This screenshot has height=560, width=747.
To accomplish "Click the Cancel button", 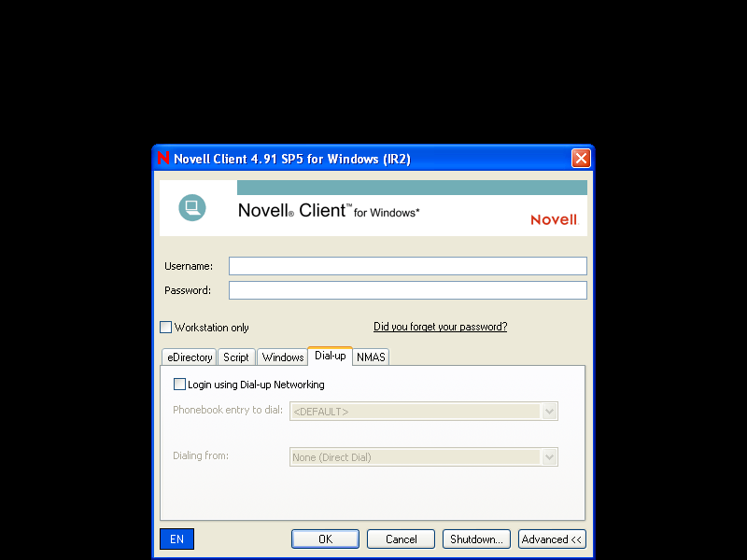I will click(401, 539).
